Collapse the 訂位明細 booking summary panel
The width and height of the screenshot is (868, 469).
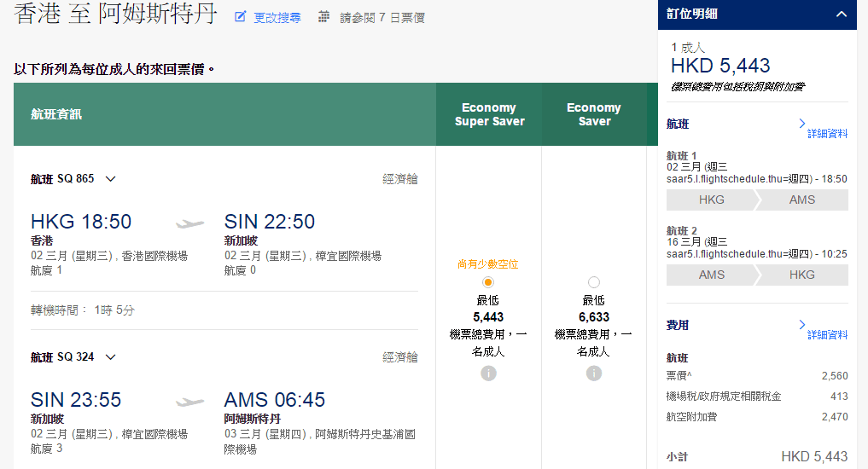(x=841, y=14)
